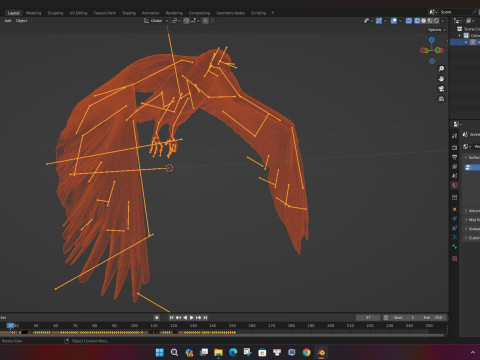Toggle the camera view icon
Viewport: 480px width, 360px height.
coord(441,89)
